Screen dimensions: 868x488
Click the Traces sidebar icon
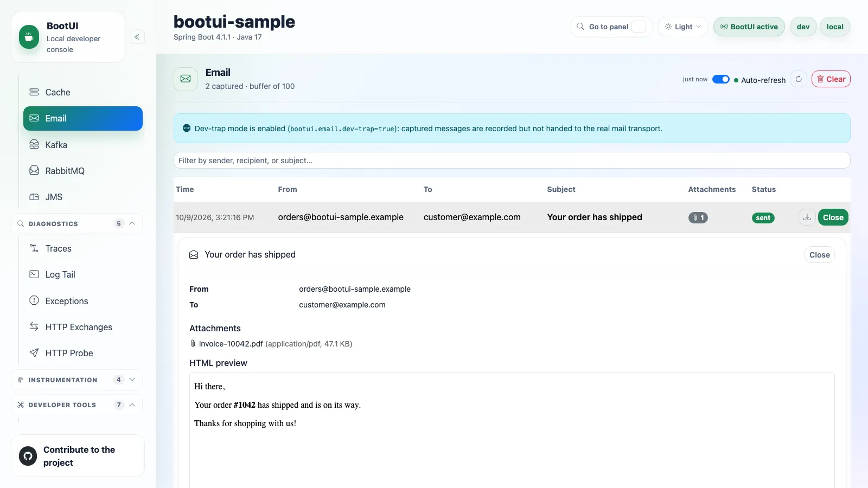[34, 248]
